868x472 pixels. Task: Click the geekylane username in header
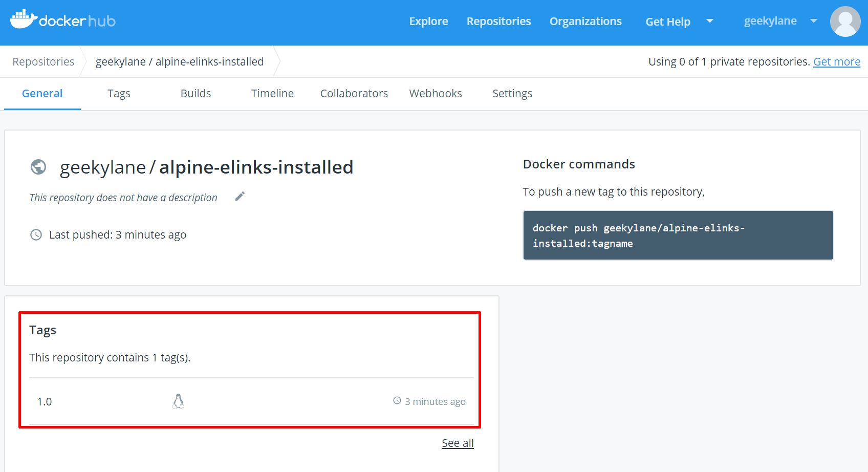pos(770,21)
